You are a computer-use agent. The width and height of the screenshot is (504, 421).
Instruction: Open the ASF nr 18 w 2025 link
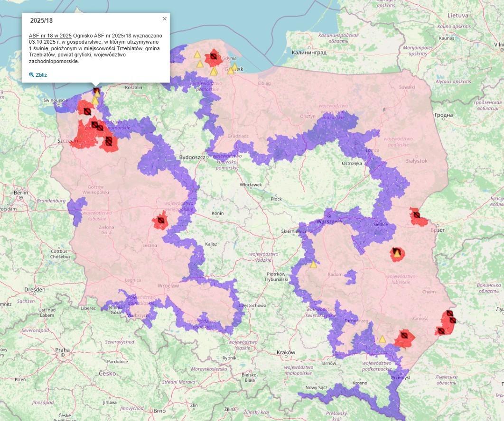[x=50, y=36]
